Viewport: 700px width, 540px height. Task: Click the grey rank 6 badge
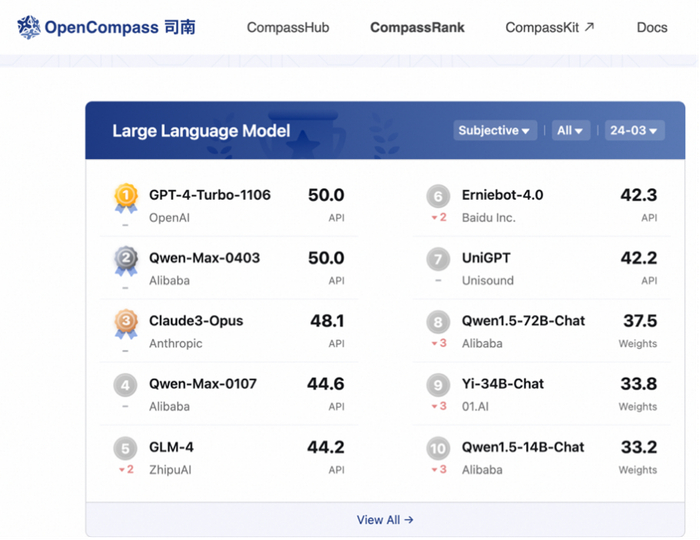pyautogui.click(x=438, y=196)
